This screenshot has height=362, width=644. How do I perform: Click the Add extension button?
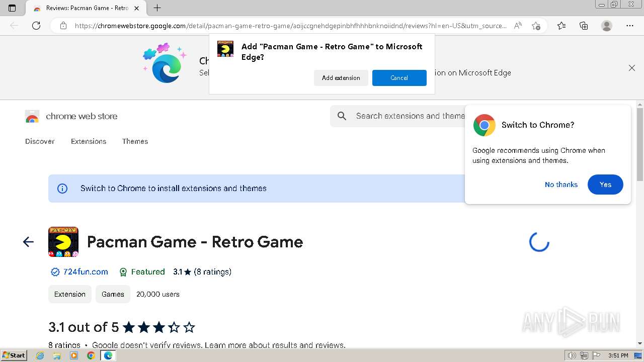[x=341, y=78]
